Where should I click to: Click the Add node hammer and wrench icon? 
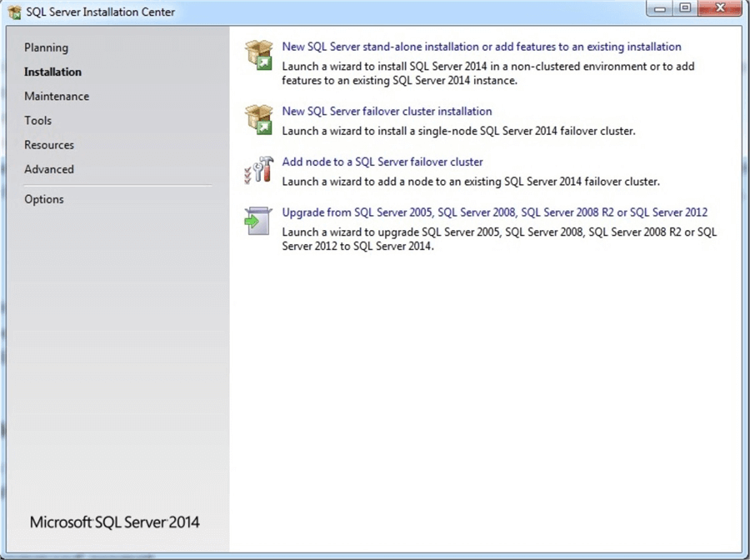(x=259, y=170)
